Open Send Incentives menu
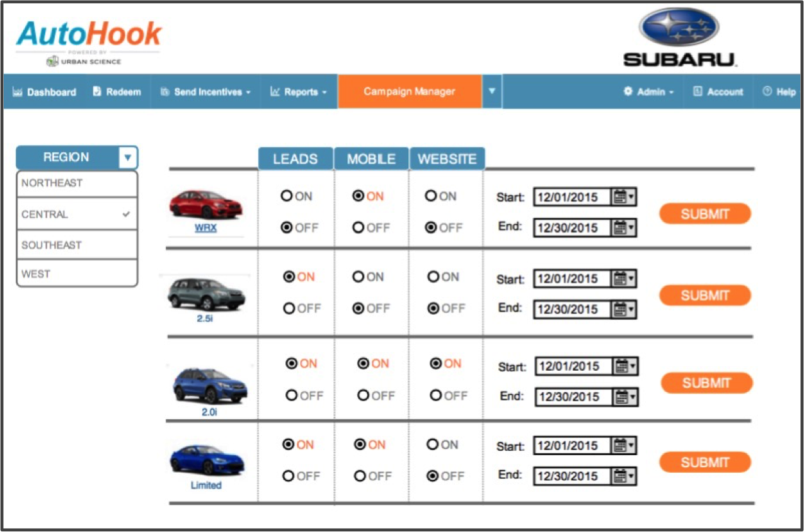The image size is (804, 532). (205, 92)
